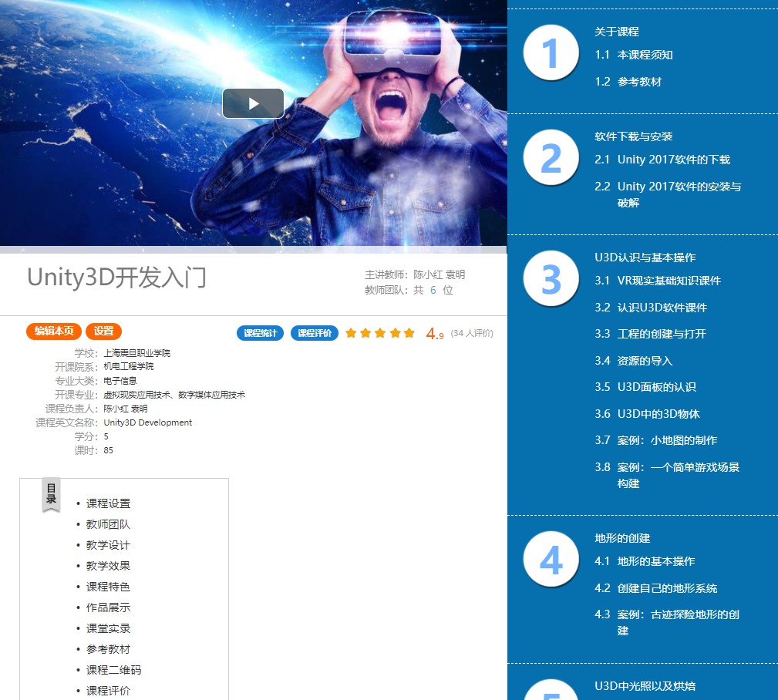778x700 pixels.
Task: Go to 课程设置 in the contents list
Action: [x=108, y=503]
